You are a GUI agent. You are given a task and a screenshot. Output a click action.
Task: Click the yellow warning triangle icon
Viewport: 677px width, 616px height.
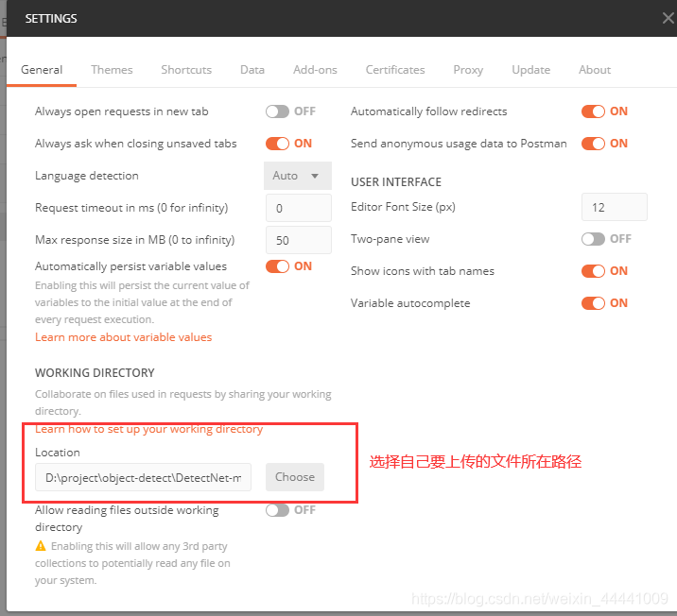(41, 546)
